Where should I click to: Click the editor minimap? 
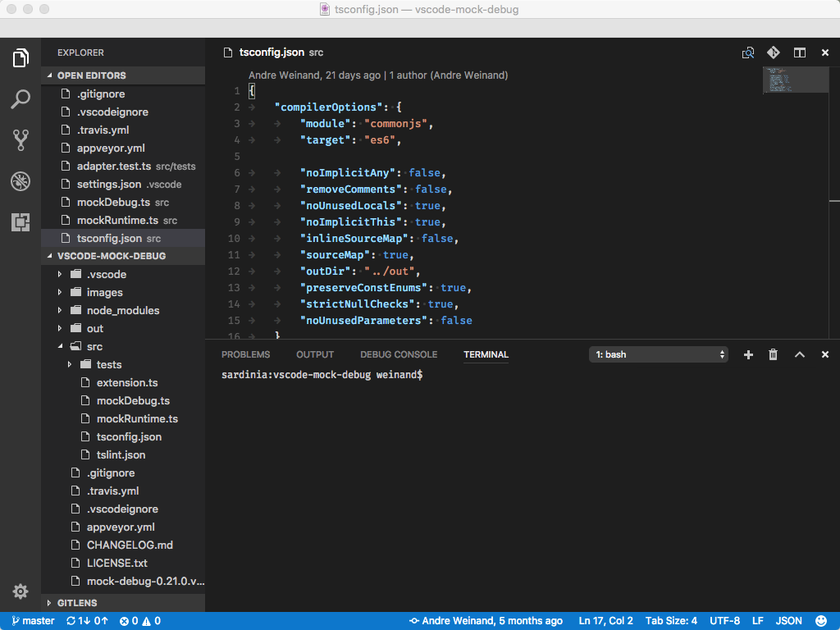point(796,80)
